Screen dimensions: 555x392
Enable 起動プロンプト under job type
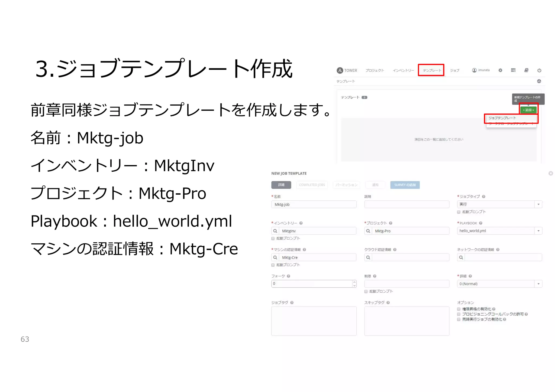click(459, 212)
